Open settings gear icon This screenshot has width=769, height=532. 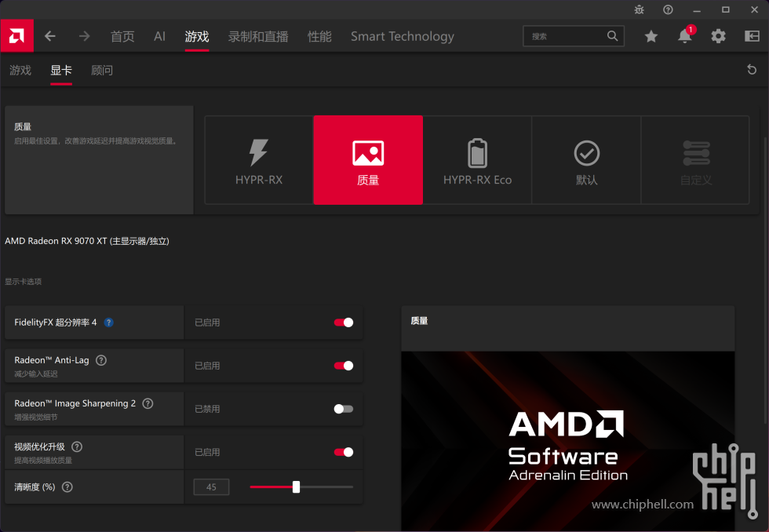[719, 36]
